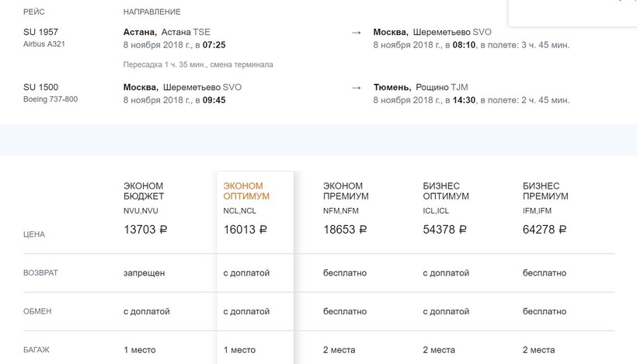Click the 18653 ₽ price
Screen dimensions: 637x364
pyautogui.click(x=345, y=230)
